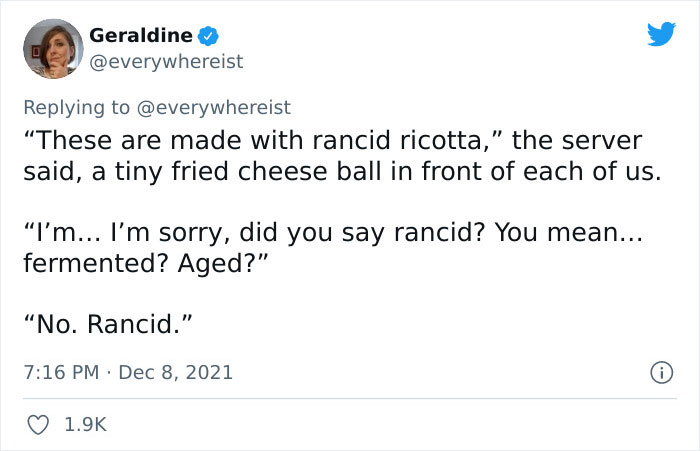The height and width of the screenshot is (451, 700).
Task: Click the Dec 8, 2021 date
Action: point(176,373)
